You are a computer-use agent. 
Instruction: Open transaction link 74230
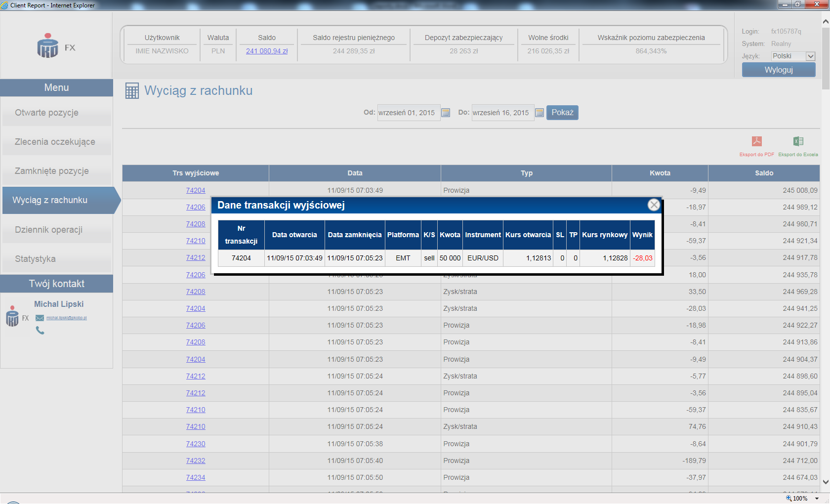pos(196,444)
